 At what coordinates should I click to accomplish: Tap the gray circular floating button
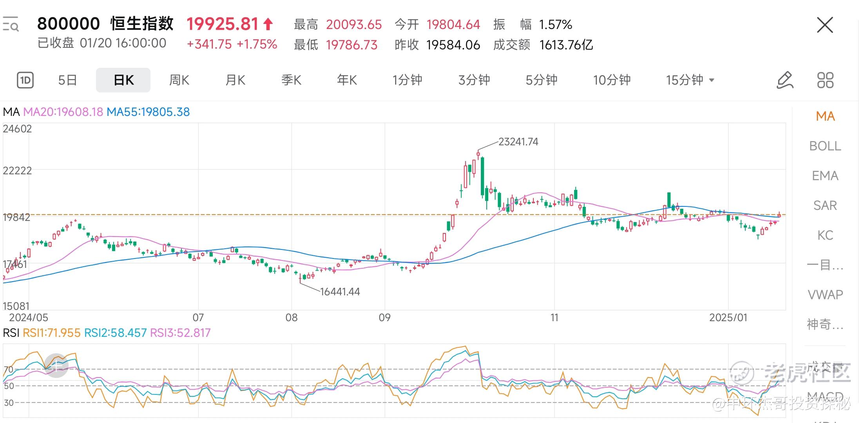pyautogui.click(x=56, y=365)
